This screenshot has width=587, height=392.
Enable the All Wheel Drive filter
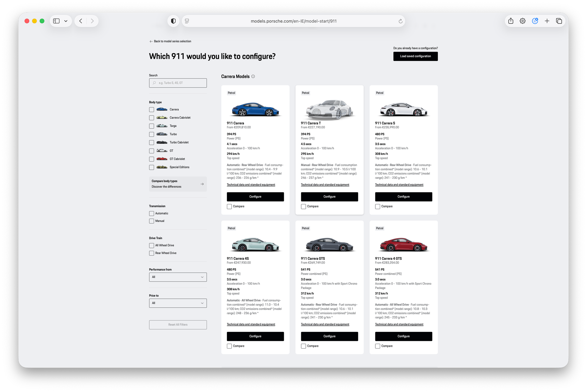(151, 246)
